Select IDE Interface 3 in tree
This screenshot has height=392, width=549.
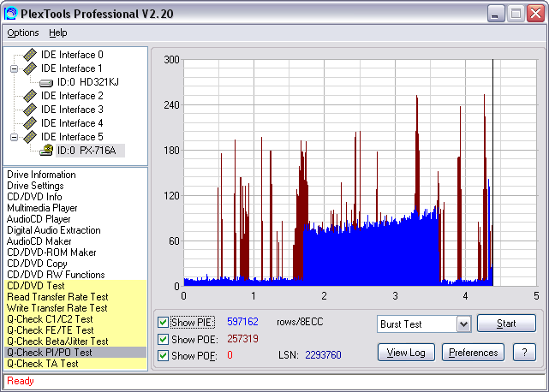click(72, 110)
